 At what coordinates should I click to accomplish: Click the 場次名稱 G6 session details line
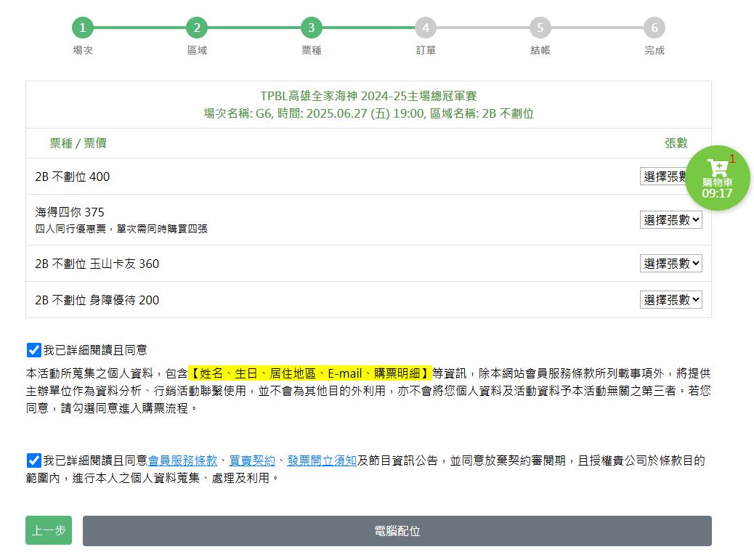[x=368, y=114]
